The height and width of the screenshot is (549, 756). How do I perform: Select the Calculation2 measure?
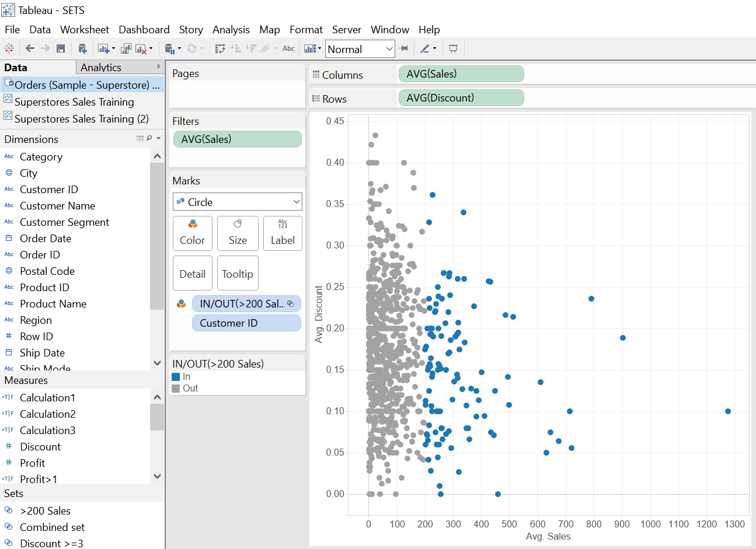click(x=48, y=414)
